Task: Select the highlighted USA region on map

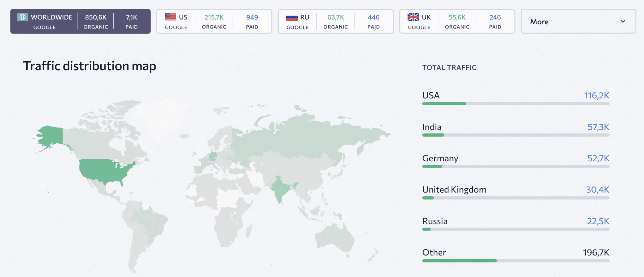Action: click(x=104, y=171)
